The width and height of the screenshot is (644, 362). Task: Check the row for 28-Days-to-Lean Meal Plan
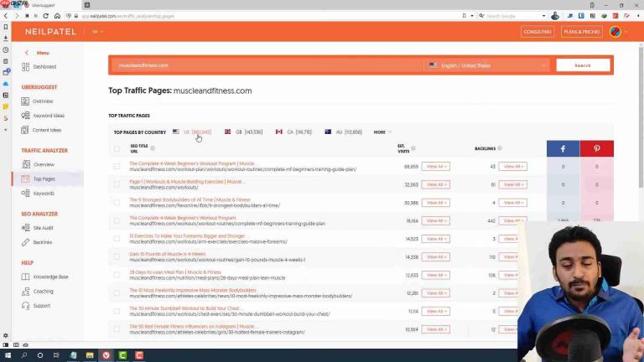click(x=117, y=275)
